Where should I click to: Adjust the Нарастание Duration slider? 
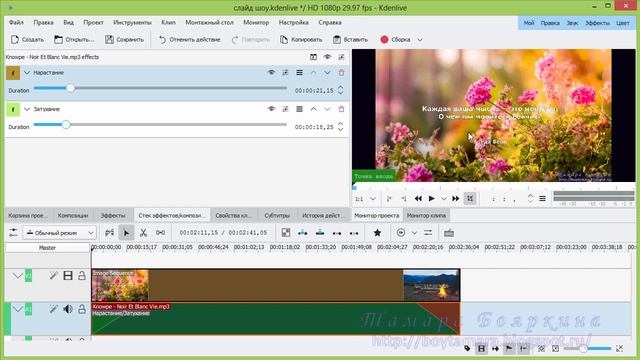[160, 88]
